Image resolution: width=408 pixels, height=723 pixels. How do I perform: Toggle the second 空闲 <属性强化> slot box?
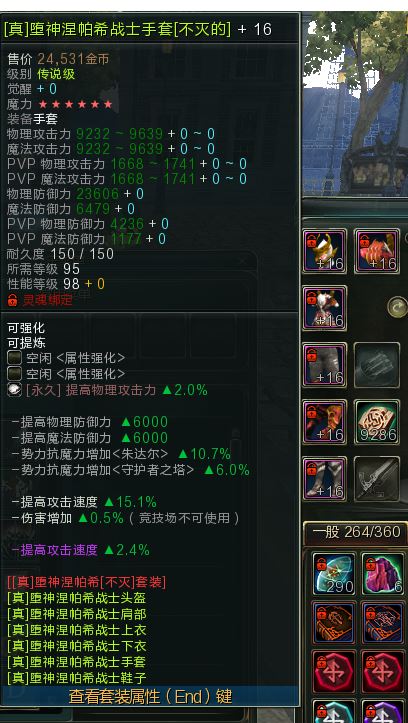[x=15, y=373]
